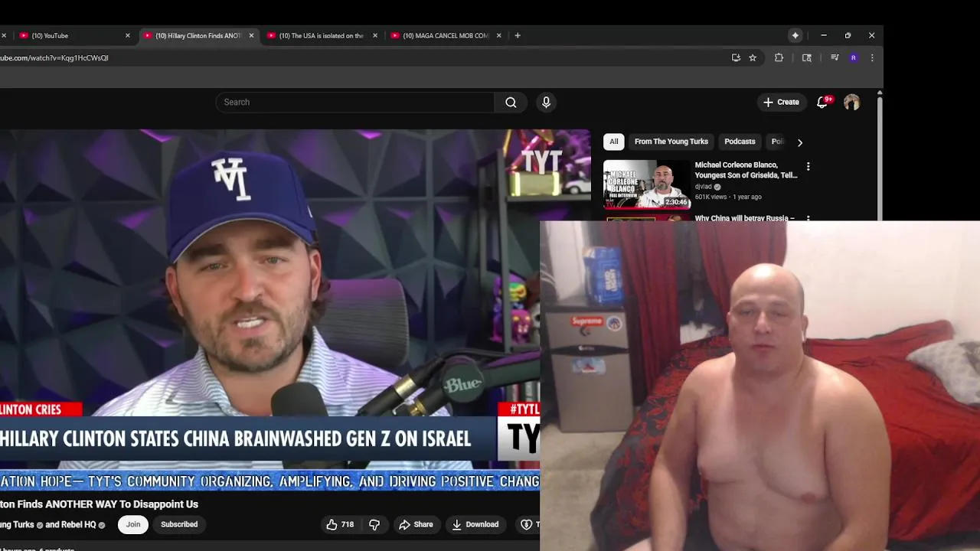Select the All filter chip
980x551 pixels.
613,142
